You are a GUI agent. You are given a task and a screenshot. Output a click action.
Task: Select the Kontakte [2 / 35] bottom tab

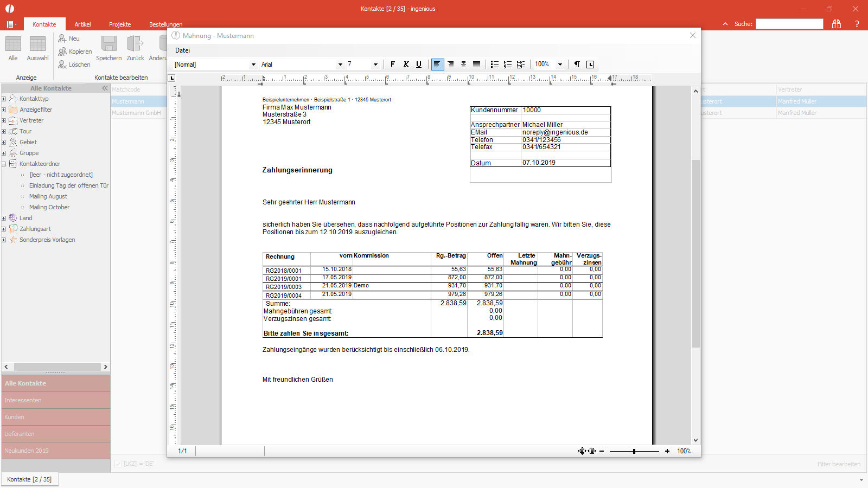pyautogui.click(x=29, y=479)
